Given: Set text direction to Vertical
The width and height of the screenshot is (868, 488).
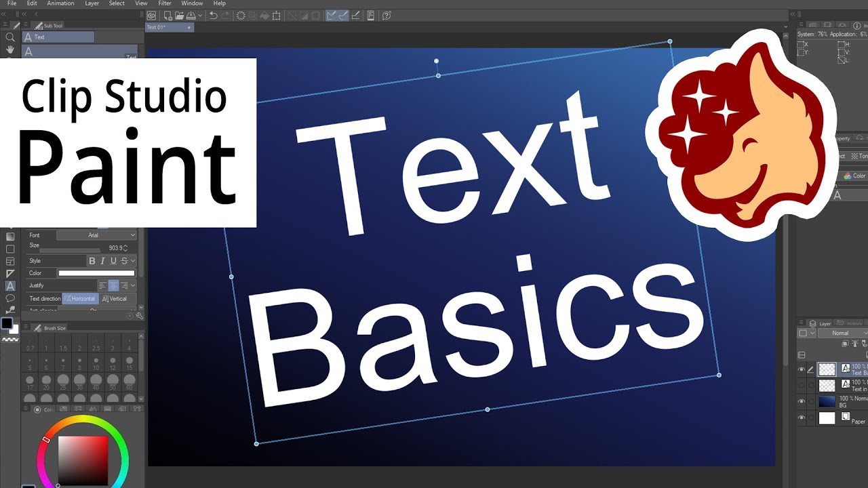Looking at the screenshot, I should [x=114, y=299].
